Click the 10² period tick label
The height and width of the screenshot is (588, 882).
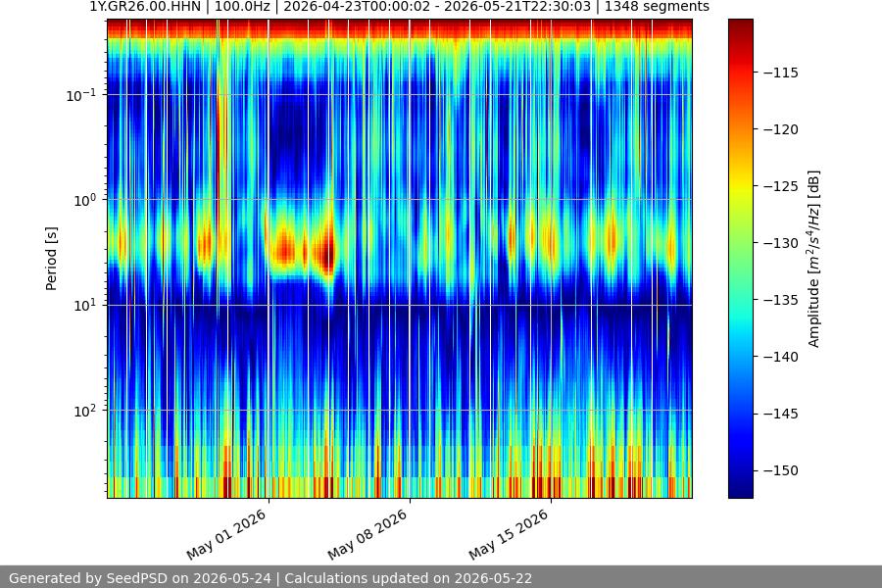[x=84, y=411]
